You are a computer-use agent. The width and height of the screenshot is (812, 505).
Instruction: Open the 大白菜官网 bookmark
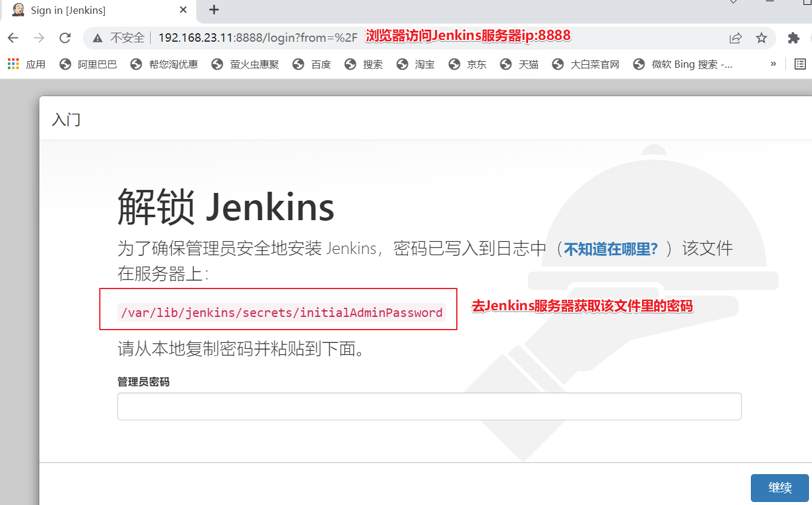(586, 64)
